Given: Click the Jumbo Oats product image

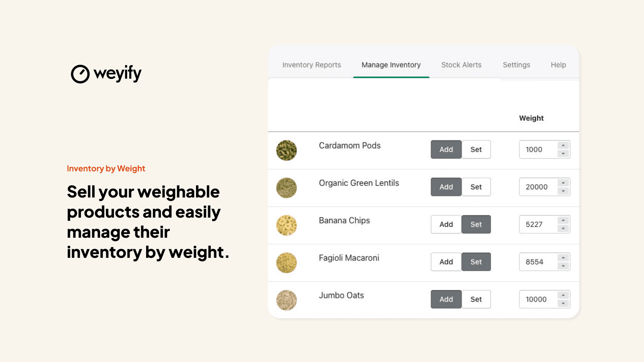Looking at the screenshot, I should click(x=286, y=300).
